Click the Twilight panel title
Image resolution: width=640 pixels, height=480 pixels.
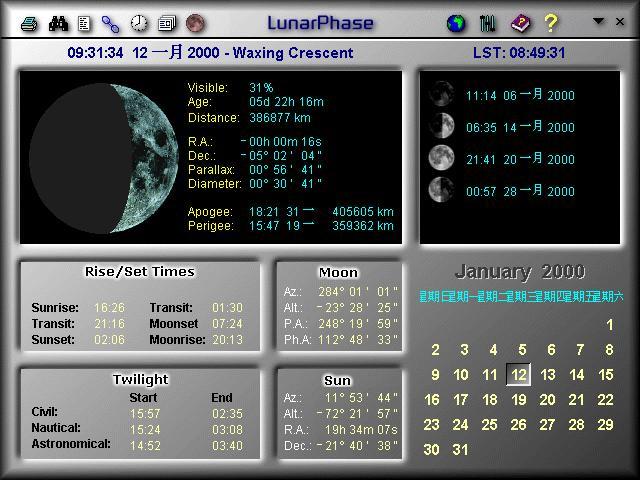[x=140, y=380]
